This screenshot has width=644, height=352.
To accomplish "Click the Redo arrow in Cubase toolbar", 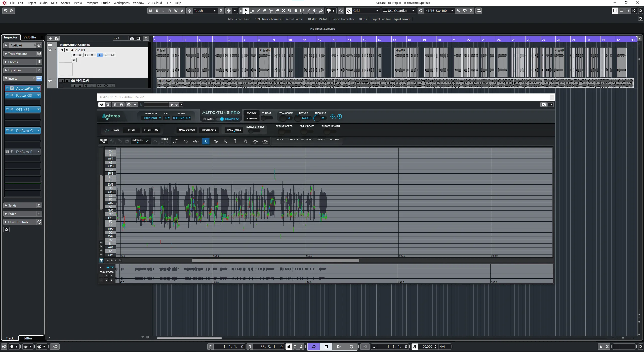I will point(12,11).
